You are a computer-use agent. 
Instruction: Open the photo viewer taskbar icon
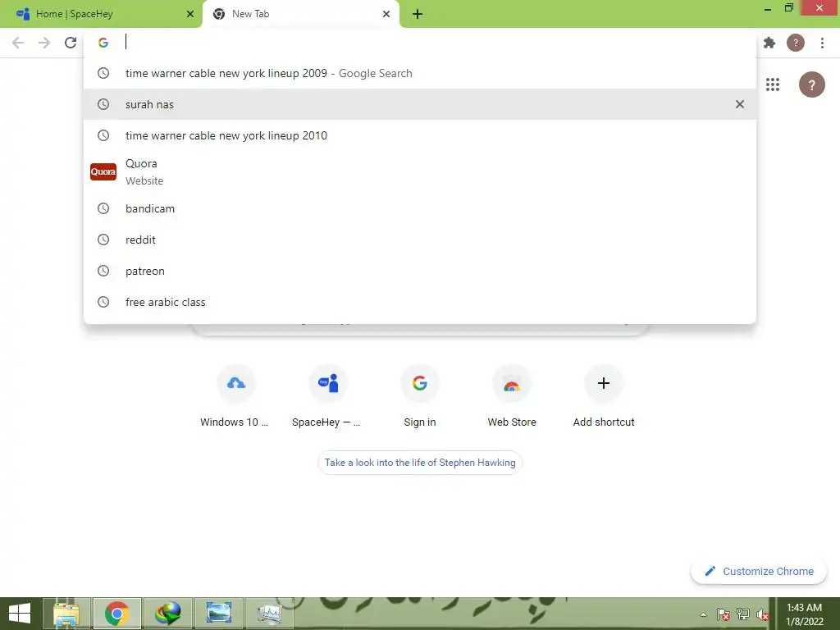click(x=218, y=614)
